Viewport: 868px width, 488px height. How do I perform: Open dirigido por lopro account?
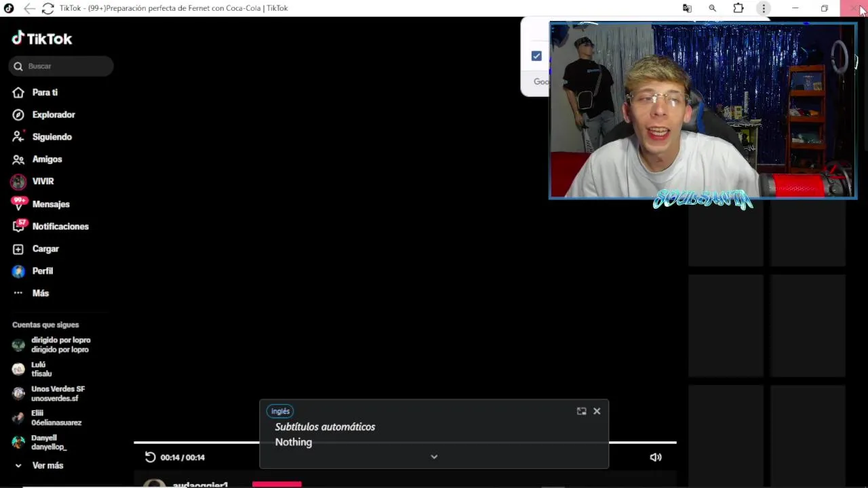tap(52, 345)
